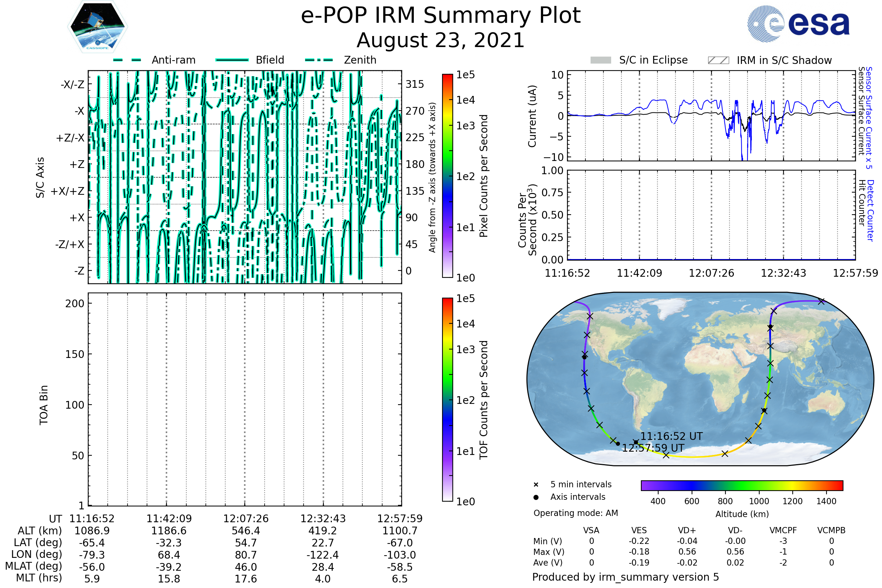Click the Axis intervals dot marker legend

point(536,497)
